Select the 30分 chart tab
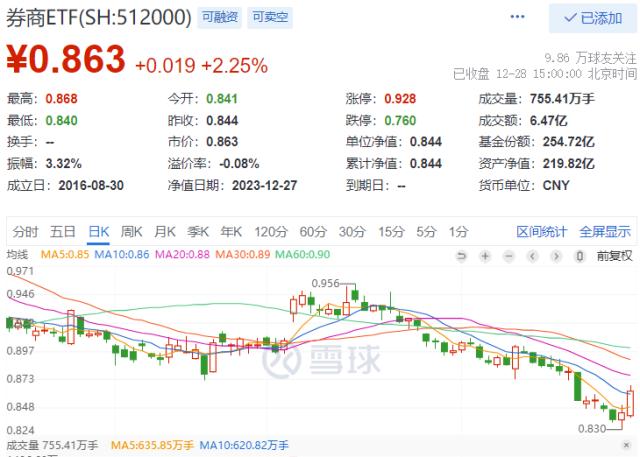640x457 pixels. 352,232
